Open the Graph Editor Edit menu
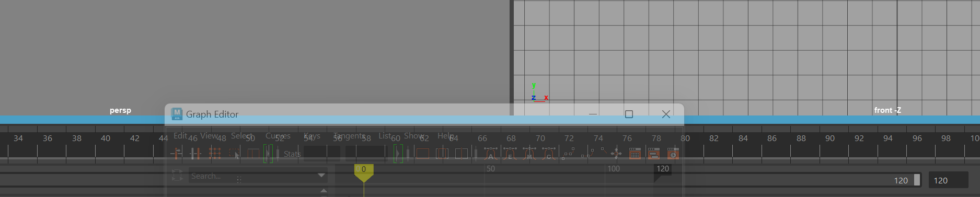The height and width of the screenshot is (197, 980). (x=180, y=136)
